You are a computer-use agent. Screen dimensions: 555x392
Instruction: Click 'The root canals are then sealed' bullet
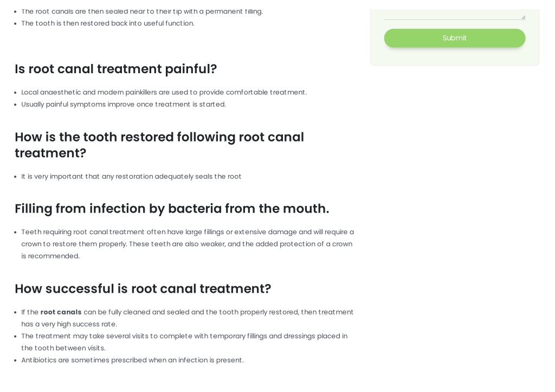pyautogui.click(x=142, y=11)
